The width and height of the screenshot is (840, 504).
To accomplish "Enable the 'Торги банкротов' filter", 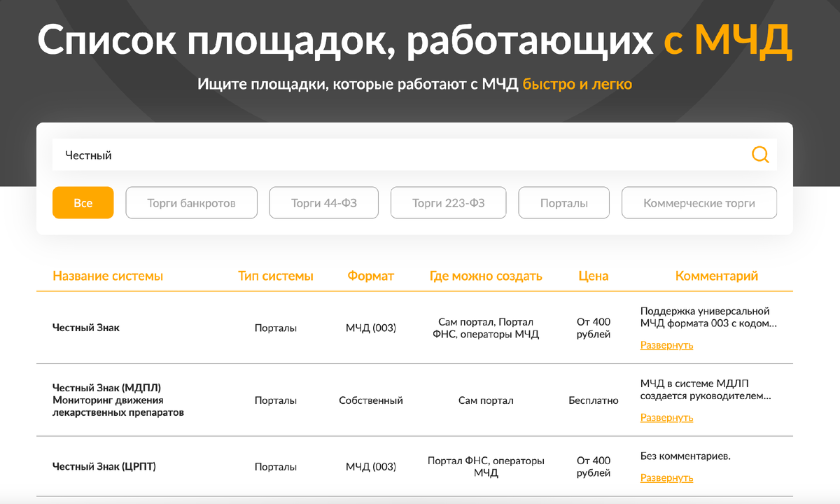I will coord(191,202).
